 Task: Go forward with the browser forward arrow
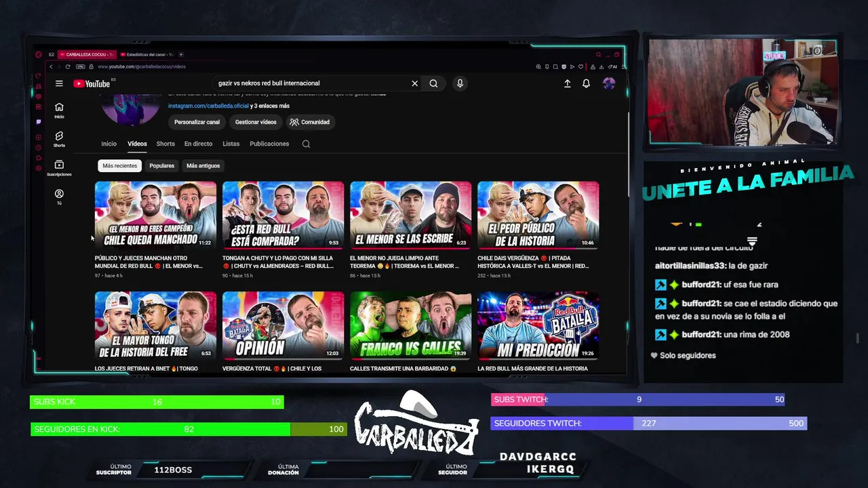[59, 66]
